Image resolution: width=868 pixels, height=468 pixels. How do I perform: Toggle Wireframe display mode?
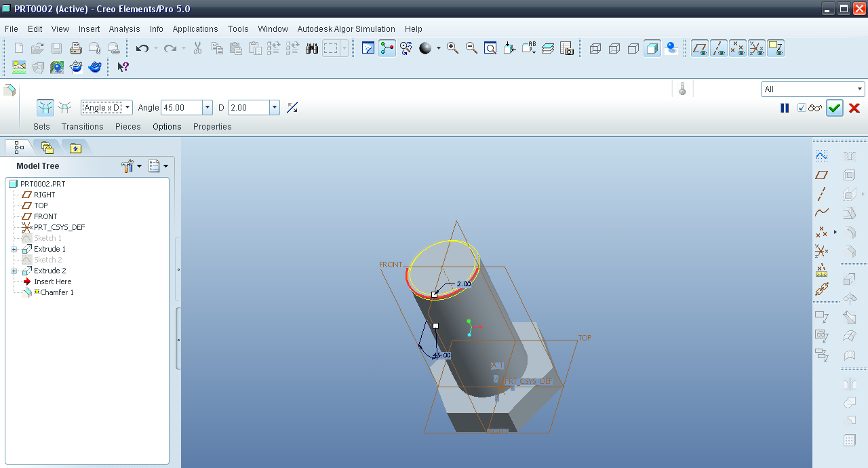pyautogui.click(x=595, y=48)
